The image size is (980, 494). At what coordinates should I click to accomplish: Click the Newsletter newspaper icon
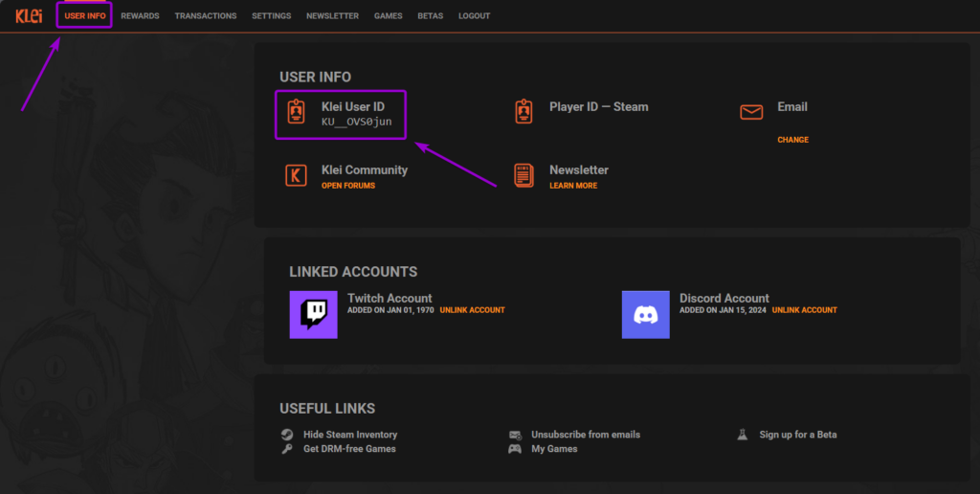[523, 176]
